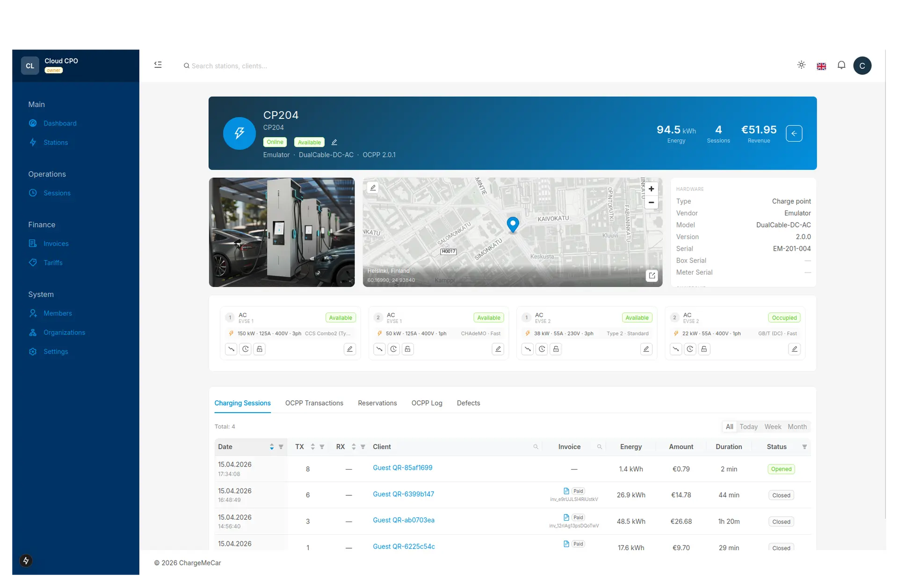Unlock connector 1 (150 kW CCS Combo2)
Viewport: 898px width, 588px height.
click(260, 349)
